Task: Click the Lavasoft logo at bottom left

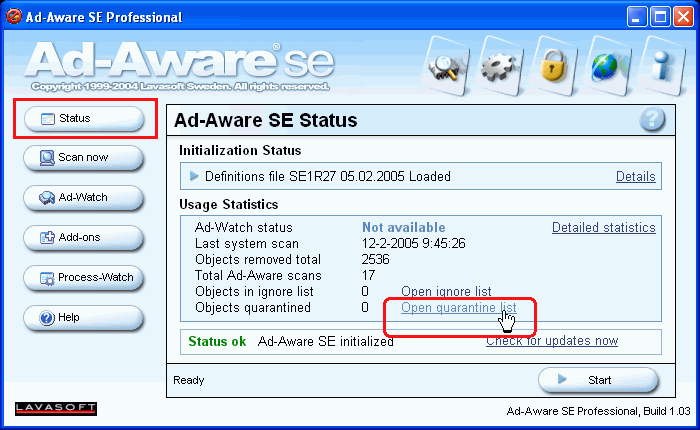Action: 56,409
